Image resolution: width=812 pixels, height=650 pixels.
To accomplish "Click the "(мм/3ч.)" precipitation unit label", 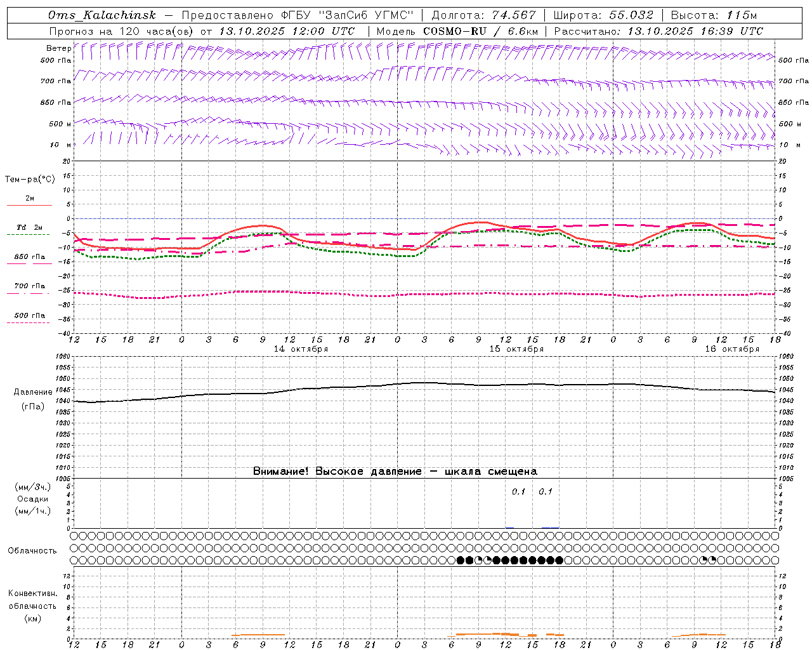I will [x=33, y=487].
